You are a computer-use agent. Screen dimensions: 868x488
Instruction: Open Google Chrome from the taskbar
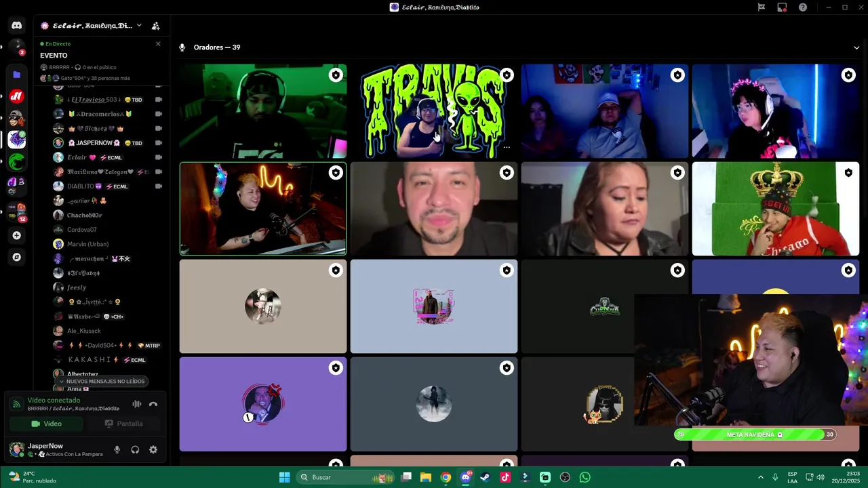pos(446,477)
